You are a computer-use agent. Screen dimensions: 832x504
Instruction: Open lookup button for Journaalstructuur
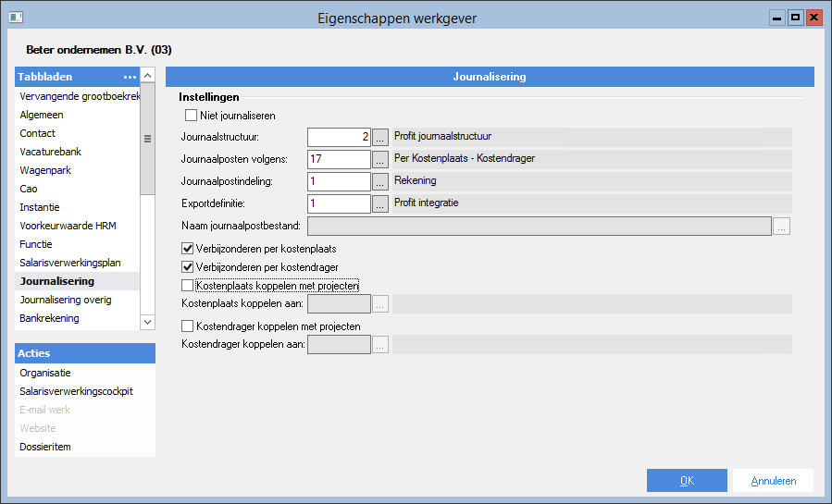(380, 137)
